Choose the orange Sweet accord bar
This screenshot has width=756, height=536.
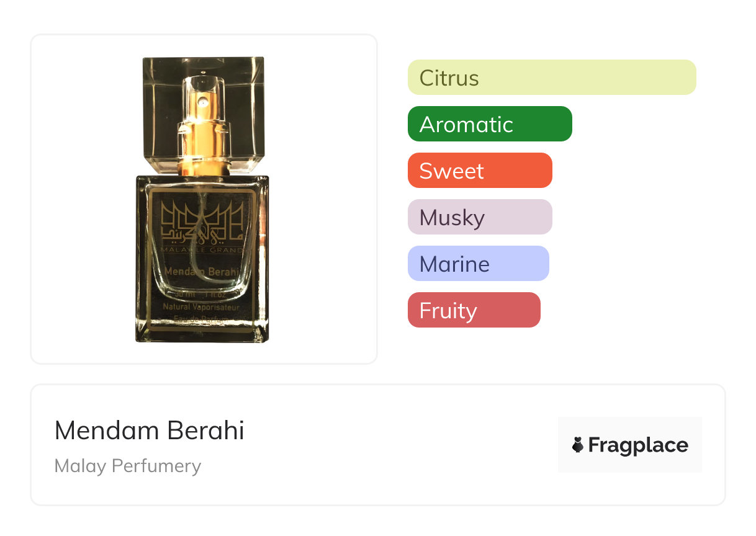(x=480, y=171)
